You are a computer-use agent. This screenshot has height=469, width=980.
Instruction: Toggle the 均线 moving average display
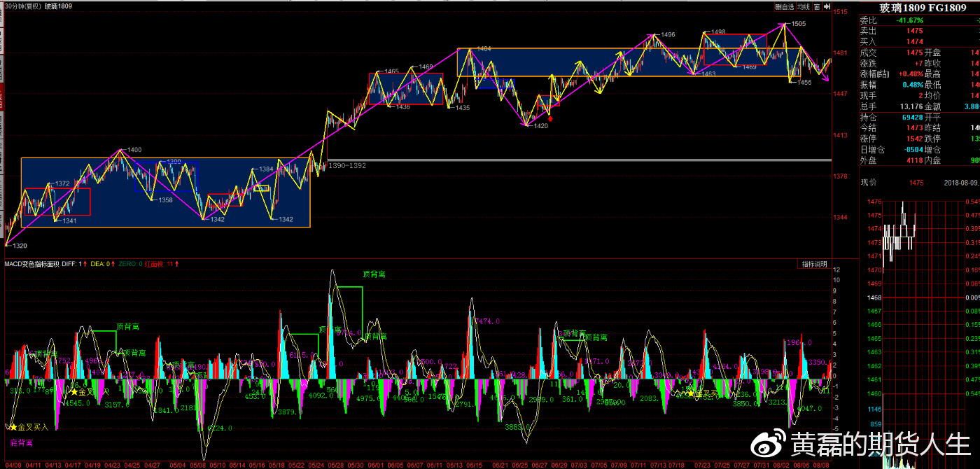point(804,6)
